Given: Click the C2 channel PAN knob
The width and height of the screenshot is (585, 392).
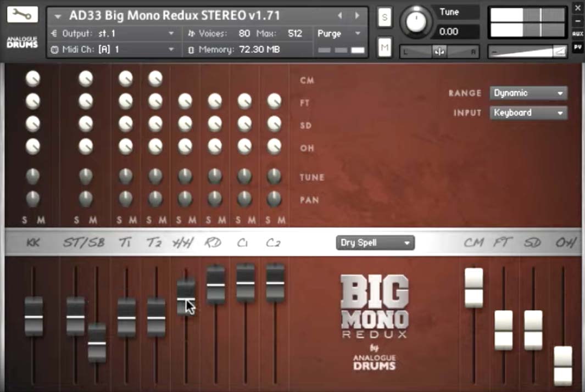Looking at the screenshot, I should (274, 199).
